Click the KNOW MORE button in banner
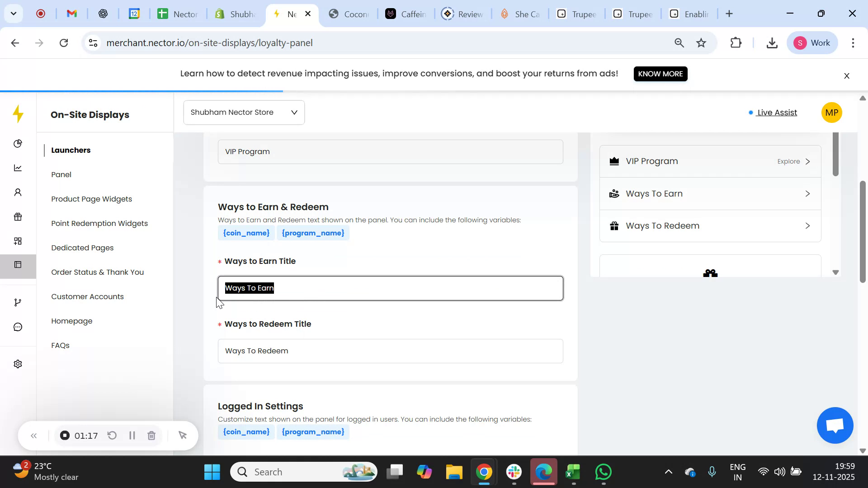868x488 pixels. pyautogui.click(x=660, y=74)
